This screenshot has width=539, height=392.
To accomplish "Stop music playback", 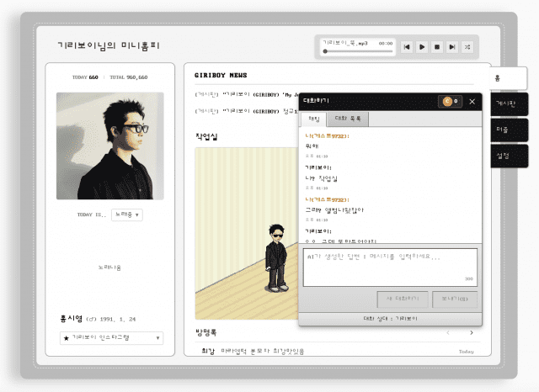I will (x=437, y=47).
